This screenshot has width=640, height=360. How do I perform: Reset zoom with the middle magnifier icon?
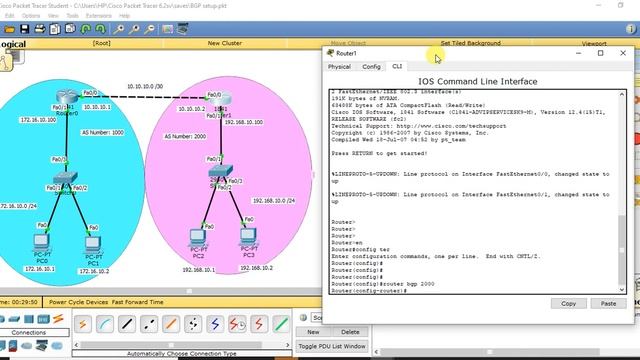(134, 29)
